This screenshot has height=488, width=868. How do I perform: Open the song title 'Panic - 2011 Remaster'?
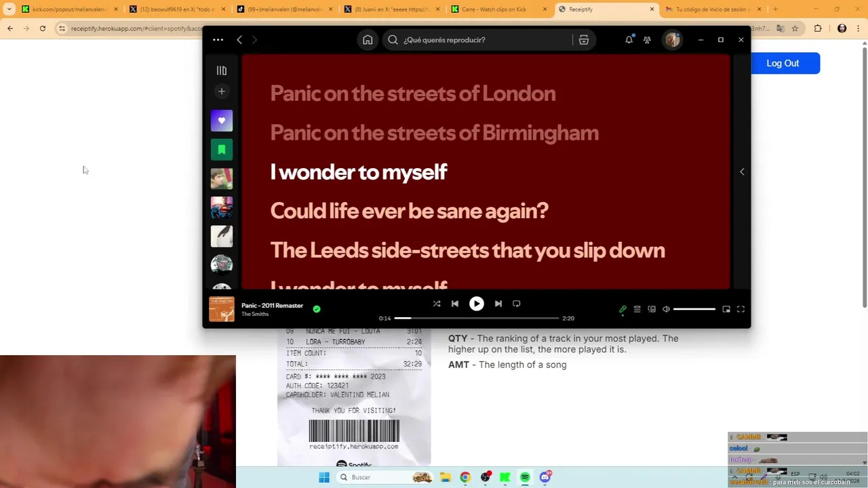point(272,306)
